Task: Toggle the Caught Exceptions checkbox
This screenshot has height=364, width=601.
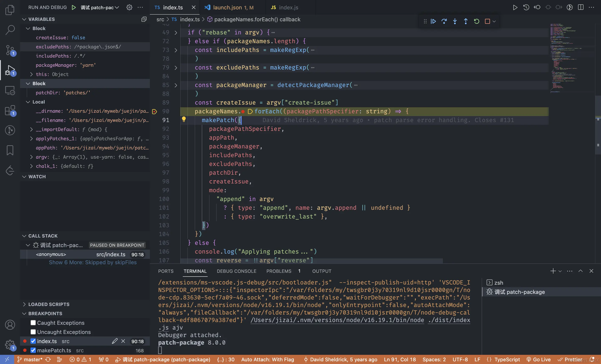Action: (33, 323)
